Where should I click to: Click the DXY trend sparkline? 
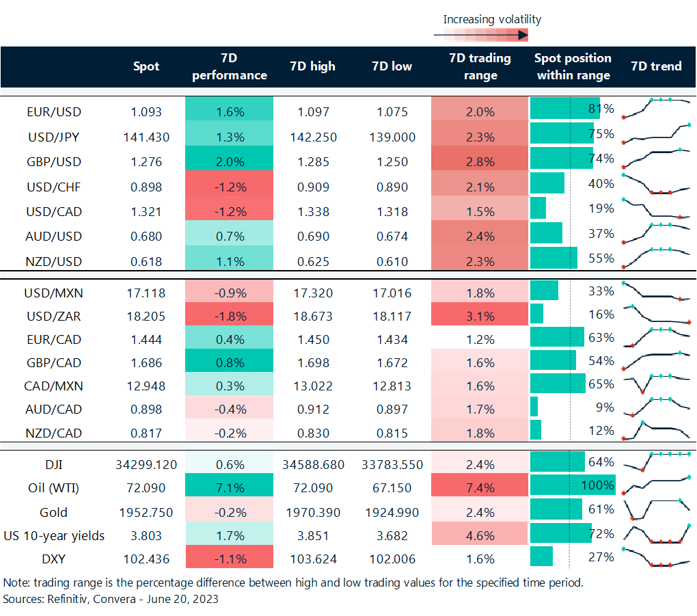click(656, 557)
